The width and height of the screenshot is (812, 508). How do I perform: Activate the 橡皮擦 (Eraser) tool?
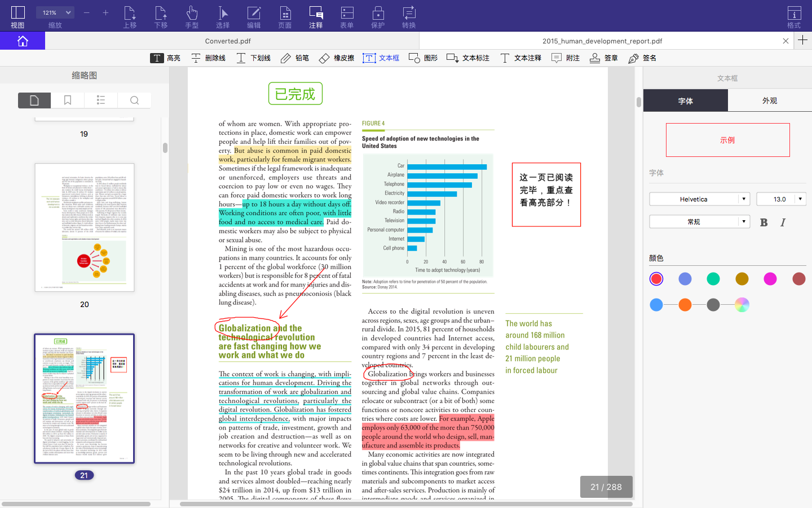click(334, 57)
